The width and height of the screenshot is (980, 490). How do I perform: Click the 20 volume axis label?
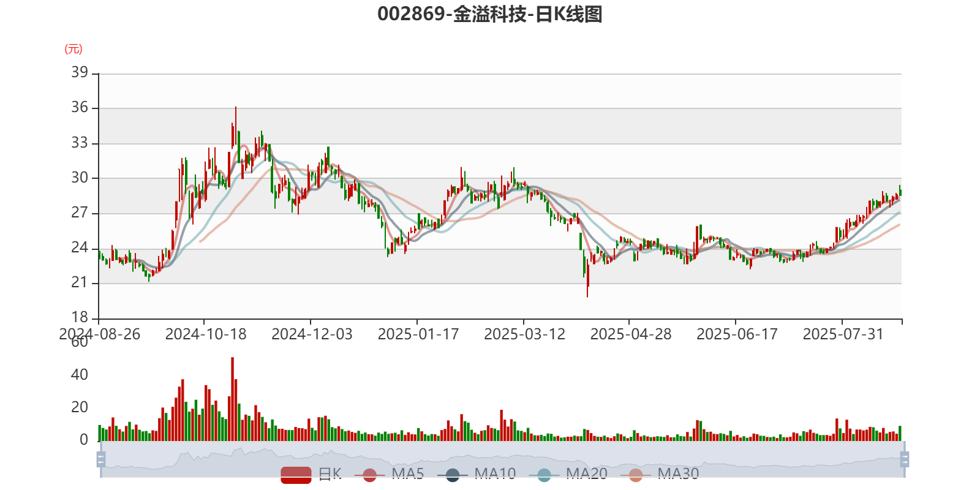click(80, 407)
